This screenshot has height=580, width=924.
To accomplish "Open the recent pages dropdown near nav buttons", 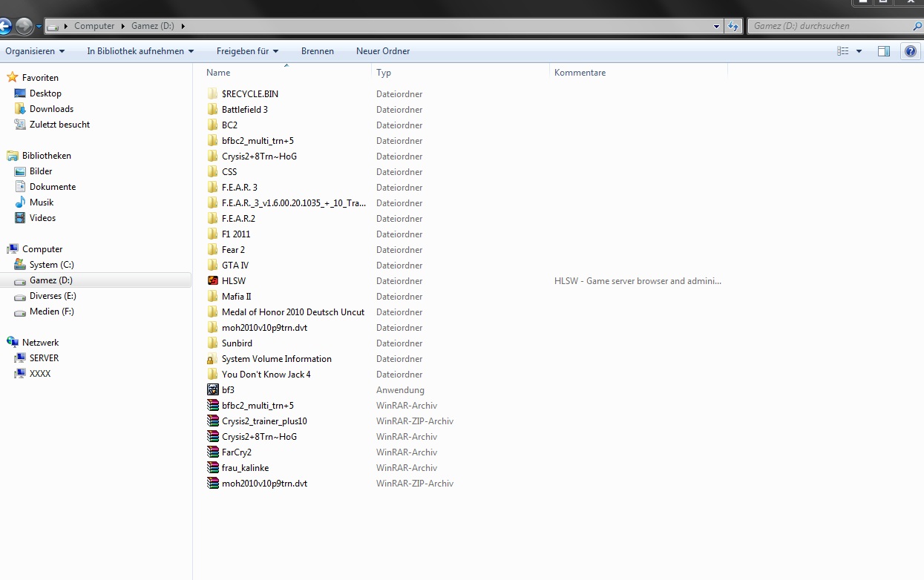I will click(x=39, y=27).
